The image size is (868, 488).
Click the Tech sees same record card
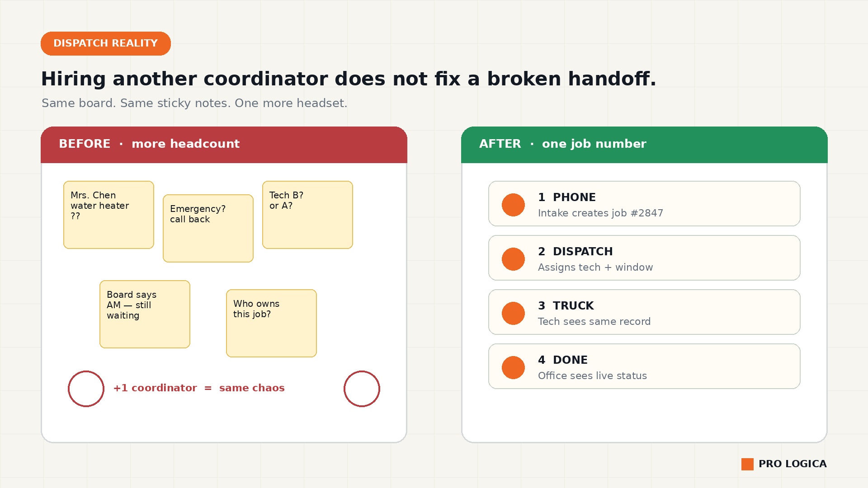click(x=644, y=312)
